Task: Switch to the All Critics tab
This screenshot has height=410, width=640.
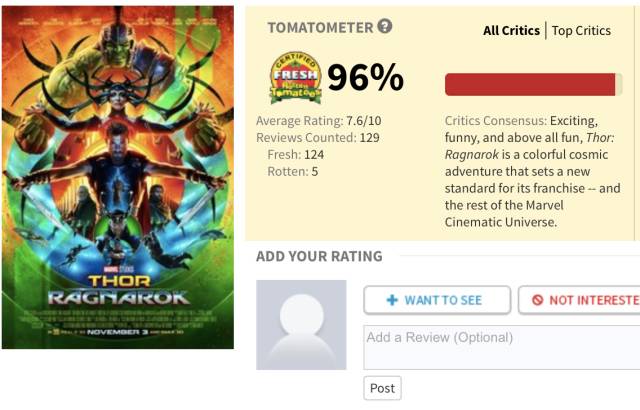Action: pos(511,31)
